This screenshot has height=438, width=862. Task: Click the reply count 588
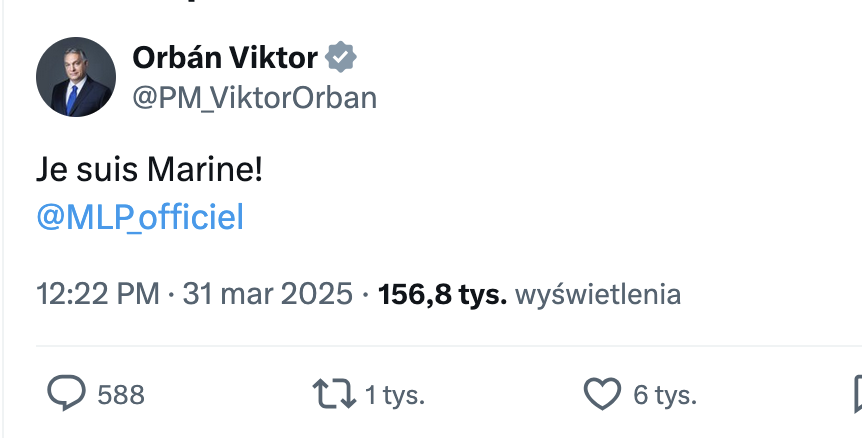point(121,395)
